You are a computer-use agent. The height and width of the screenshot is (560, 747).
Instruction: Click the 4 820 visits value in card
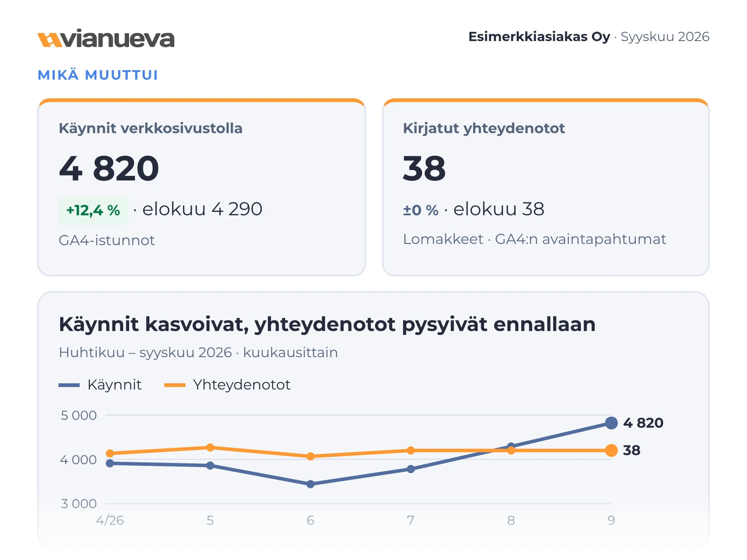point(109,168)
